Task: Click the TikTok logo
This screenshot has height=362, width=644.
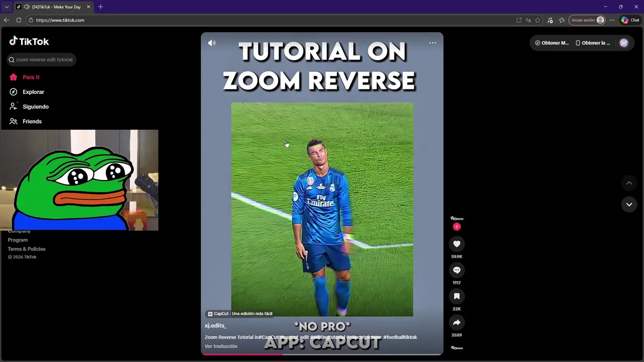Action: tap(29, 41)
